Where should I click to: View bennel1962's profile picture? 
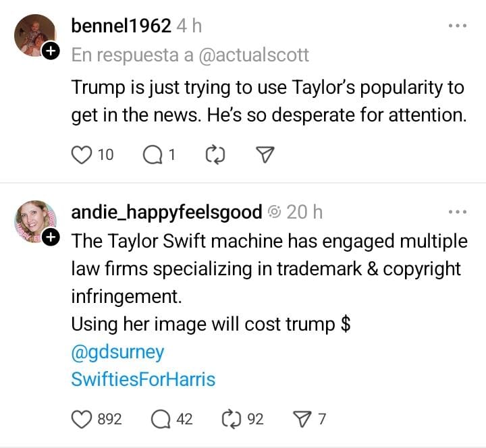pyautogui.click(x=34, y=35)
